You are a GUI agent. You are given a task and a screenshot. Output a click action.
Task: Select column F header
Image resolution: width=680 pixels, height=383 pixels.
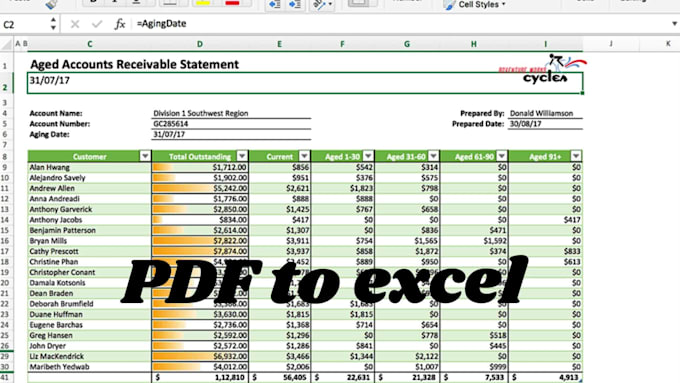click(x=342, y=44)
